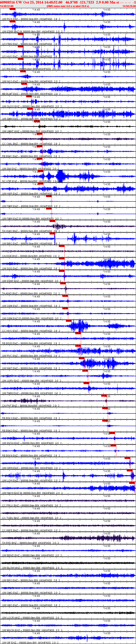
Task: Select the 'UW GLDO EHZ' station label
Action: click(11, 106)
